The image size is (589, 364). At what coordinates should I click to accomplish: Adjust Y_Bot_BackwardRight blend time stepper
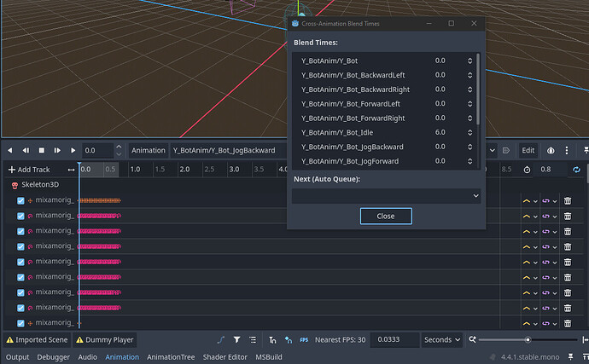click(x=469, y=90)
